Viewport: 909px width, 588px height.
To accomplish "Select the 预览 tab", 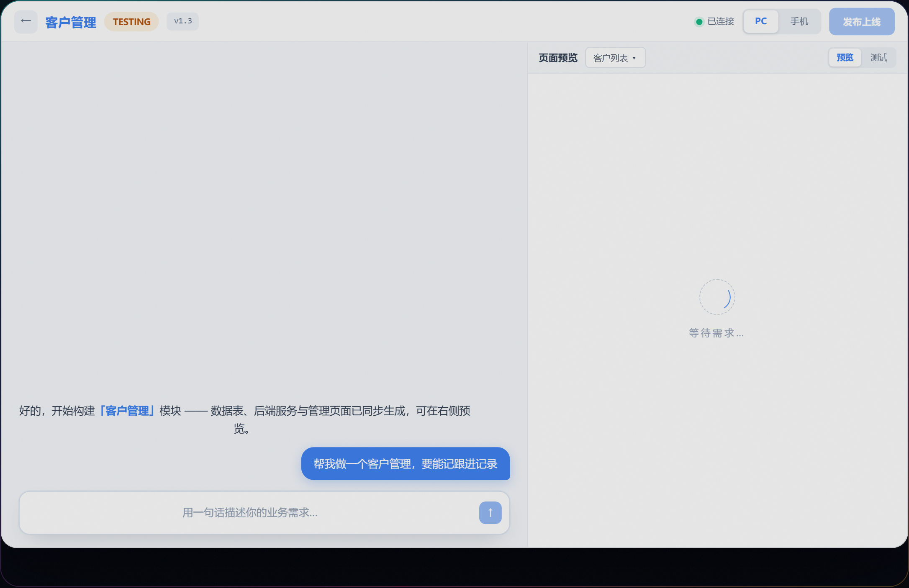I will [845, 58].
